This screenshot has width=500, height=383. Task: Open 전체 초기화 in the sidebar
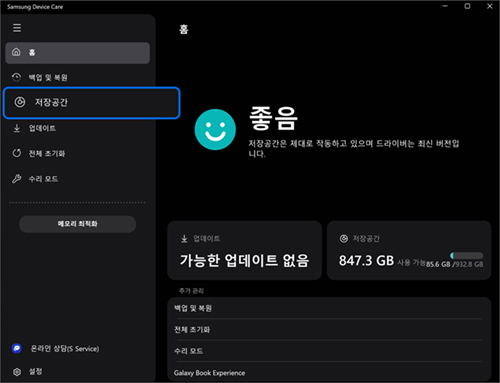[x=77, y=154]
